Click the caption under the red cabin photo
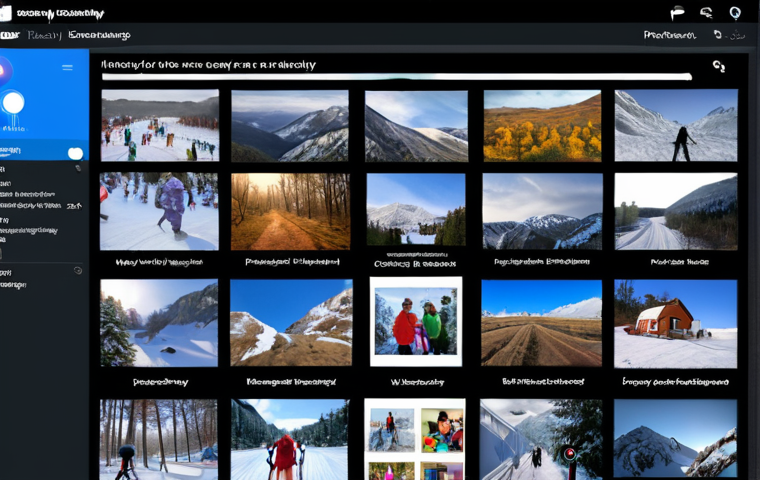The height and width of the screenshot is (480, 760). (x=675, y=382)
